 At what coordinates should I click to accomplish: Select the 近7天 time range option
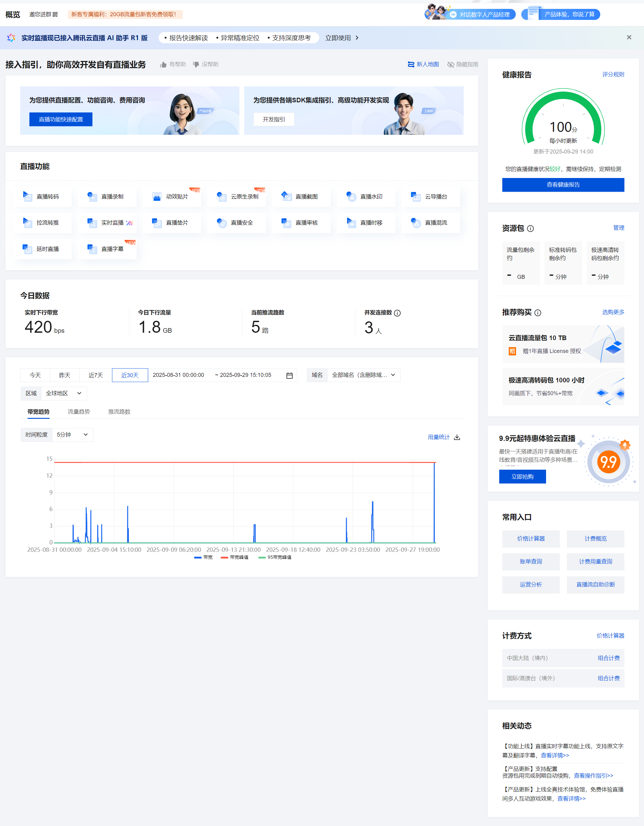tap(95, 375)
